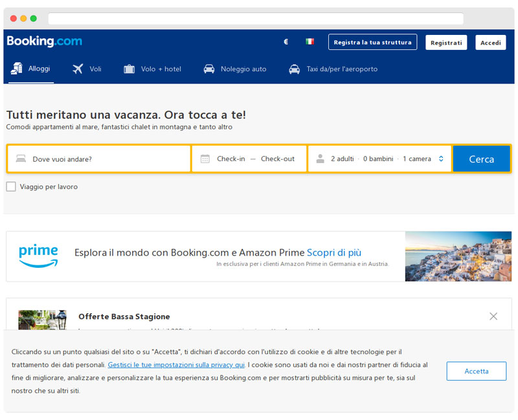This screenshot has height=420, width=518.
Task: Click the green maximize window dot
Action: click(34, 19)
